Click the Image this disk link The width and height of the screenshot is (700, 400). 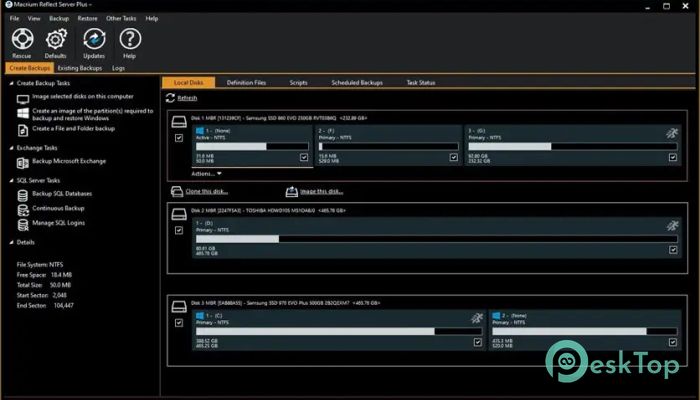[x=321, y=192]
